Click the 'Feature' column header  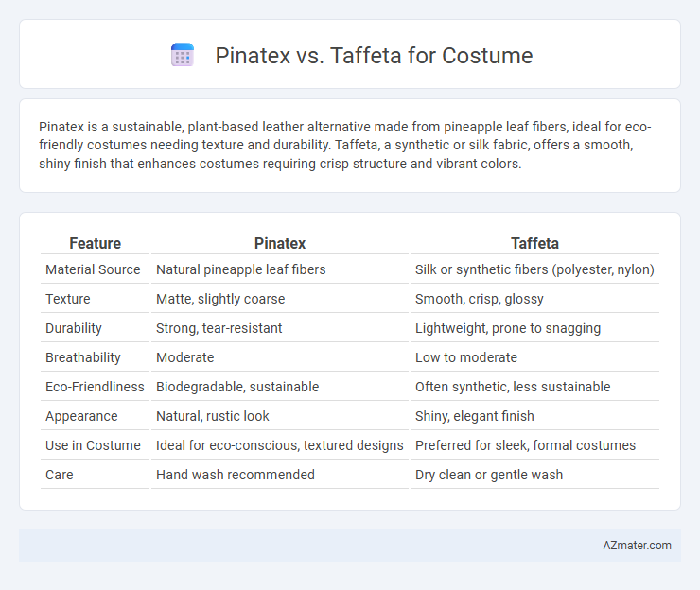tap(96, 243)
